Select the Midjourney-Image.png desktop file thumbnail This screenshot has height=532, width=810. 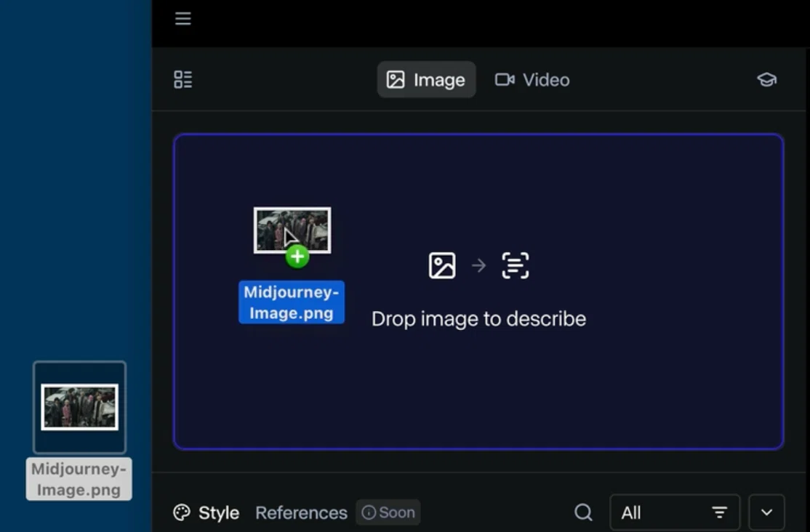(x=79, y=407)
